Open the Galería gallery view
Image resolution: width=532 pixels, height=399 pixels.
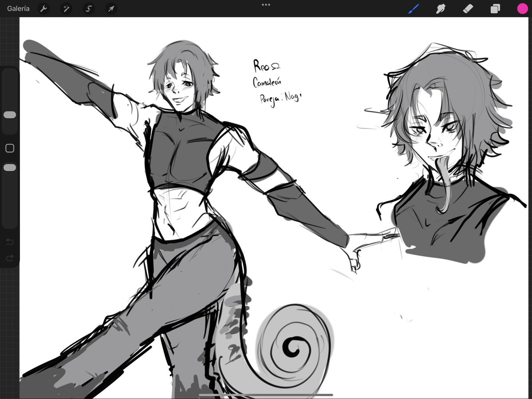coord(18,8)
